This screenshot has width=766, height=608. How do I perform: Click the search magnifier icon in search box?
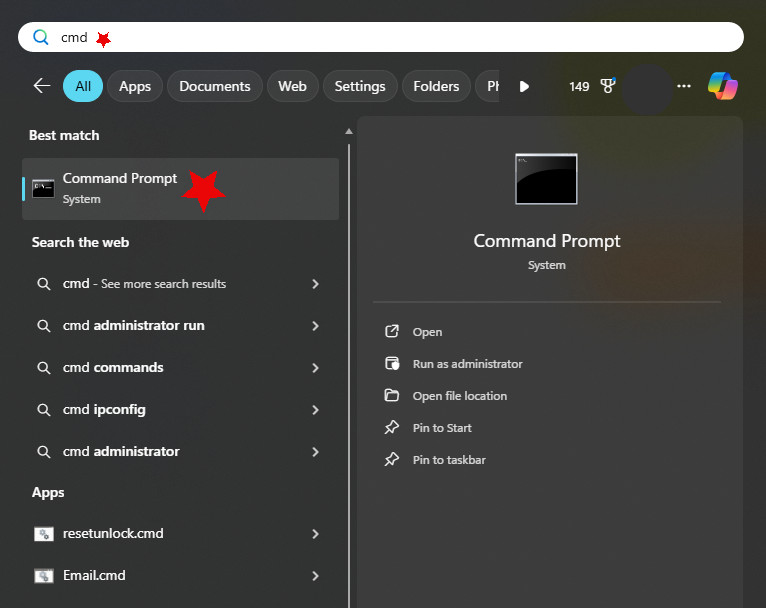[41, 37]
